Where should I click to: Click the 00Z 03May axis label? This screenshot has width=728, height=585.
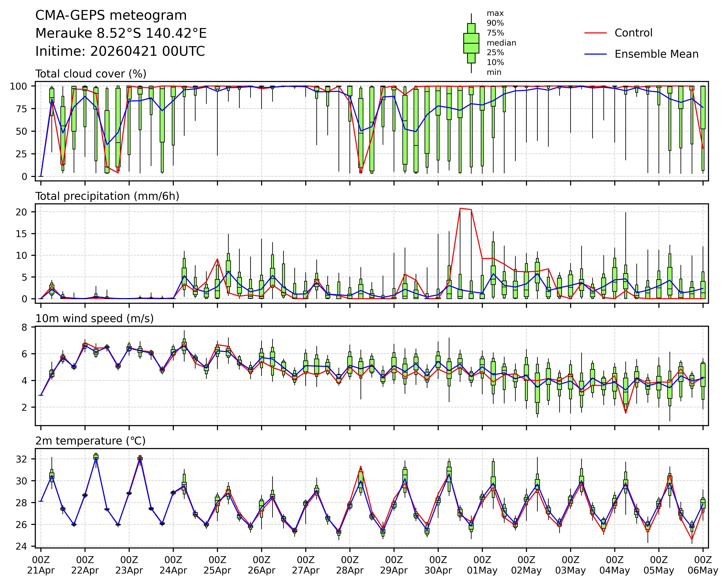tap(570, 565)
